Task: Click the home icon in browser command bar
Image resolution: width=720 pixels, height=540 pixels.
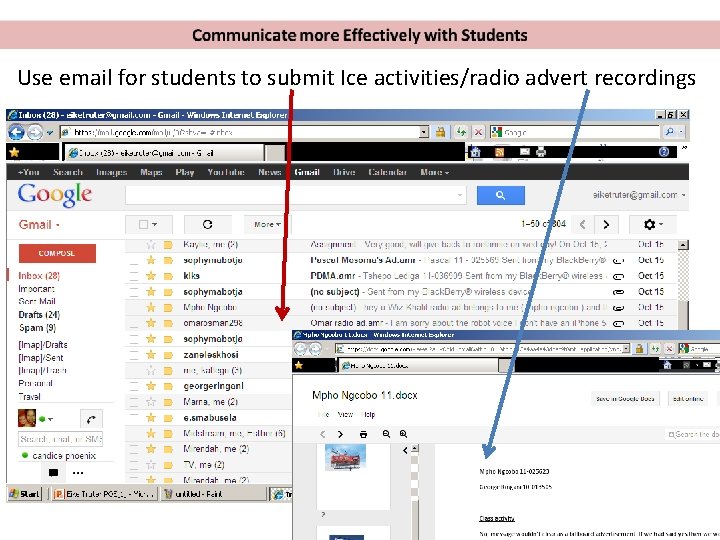Action: click(476, 152)
